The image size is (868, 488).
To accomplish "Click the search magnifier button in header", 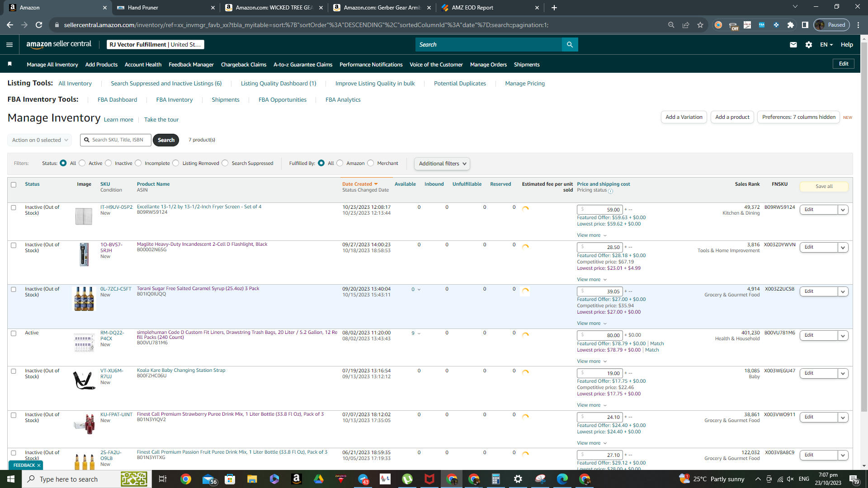I will click(x=570, y=45).
